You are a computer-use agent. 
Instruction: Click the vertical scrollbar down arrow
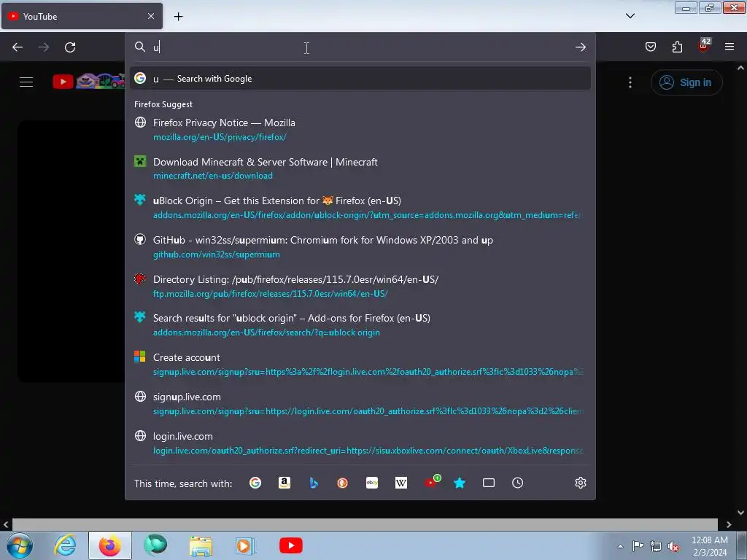point(741,513)
